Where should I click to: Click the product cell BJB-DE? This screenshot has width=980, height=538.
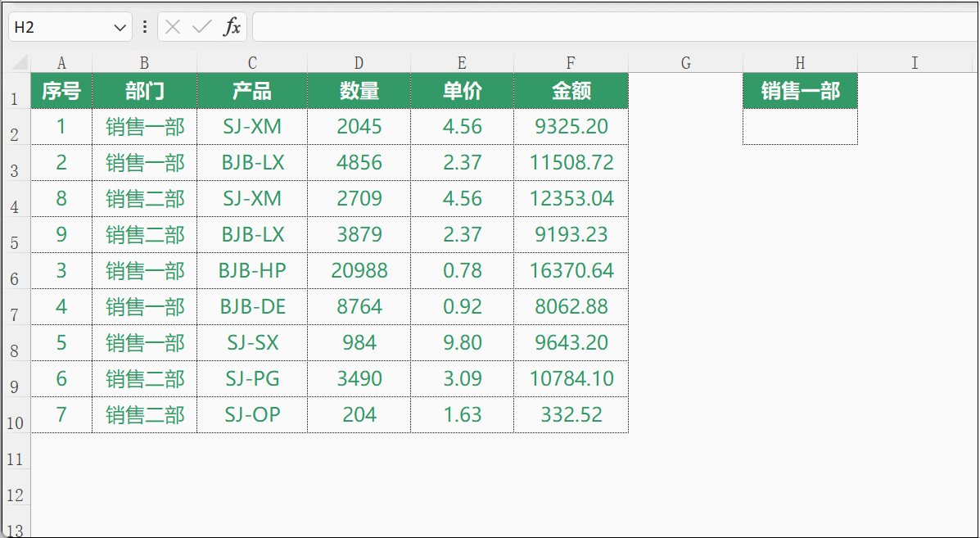coord(252,307)
